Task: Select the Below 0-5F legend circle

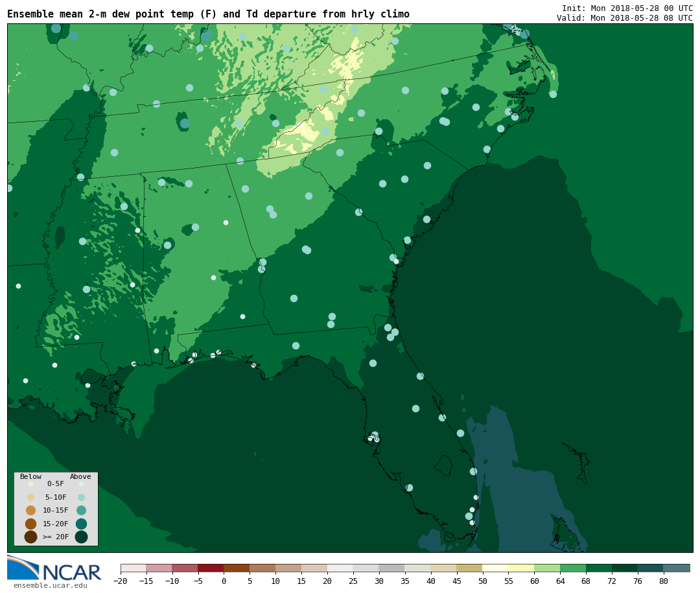Action: tap(31, 483)
